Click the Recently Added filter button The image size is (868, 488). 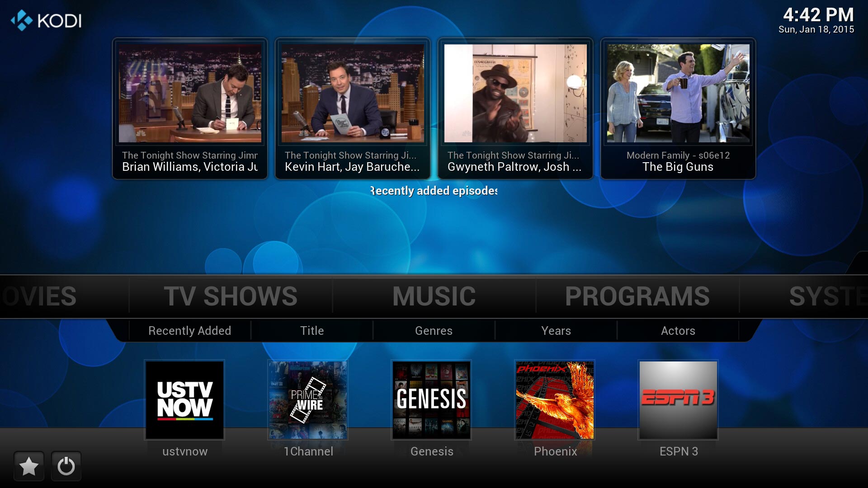[x=189, y=329]
